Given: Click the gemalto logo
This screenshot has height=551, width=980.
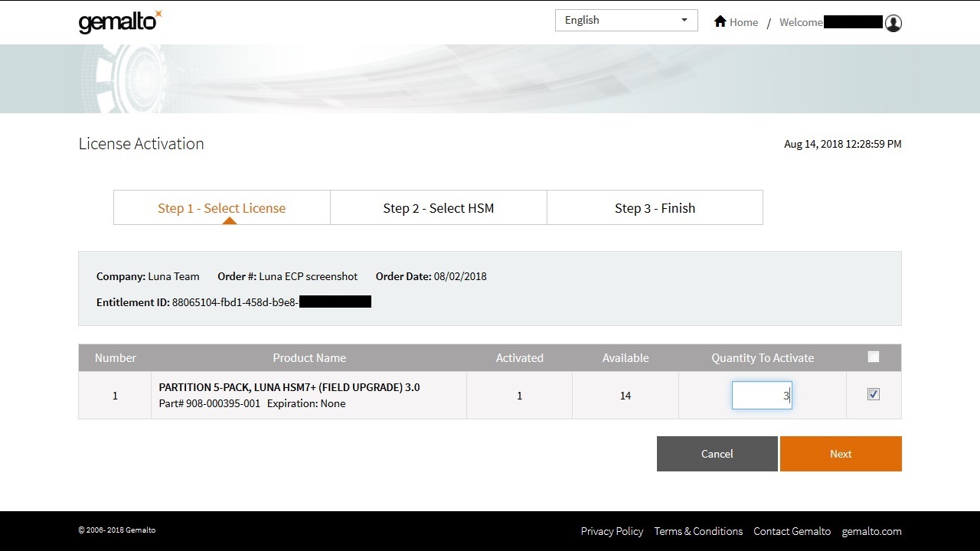Looking at the screenshot, I should 120,22.
